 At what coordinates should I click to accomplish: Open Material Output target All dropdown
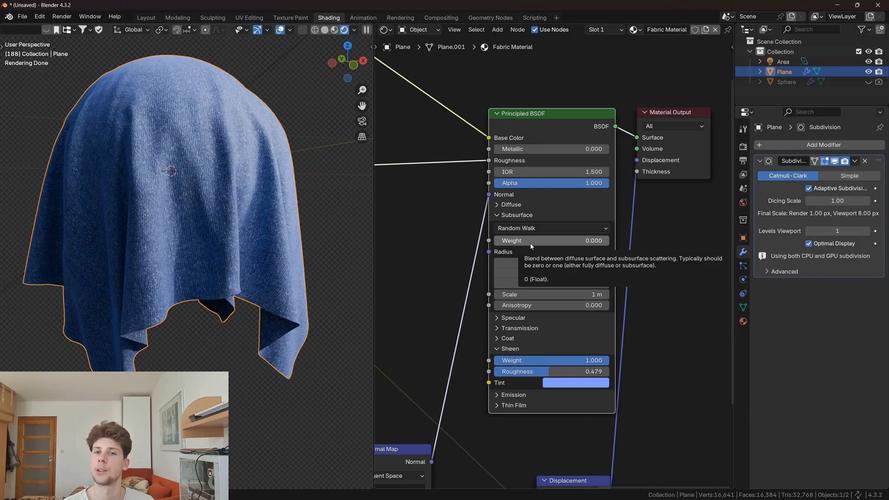(x=674, y=126)
